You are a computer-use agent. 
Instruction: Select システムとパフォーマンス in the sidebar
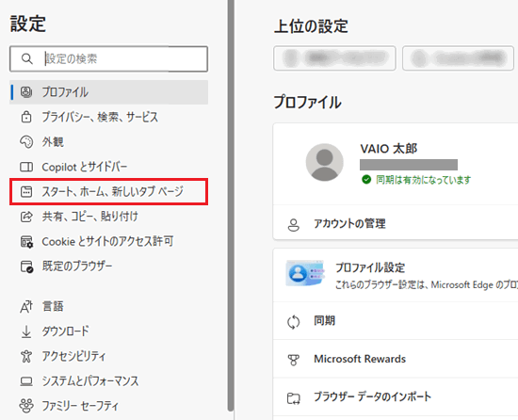pos(108,381)
